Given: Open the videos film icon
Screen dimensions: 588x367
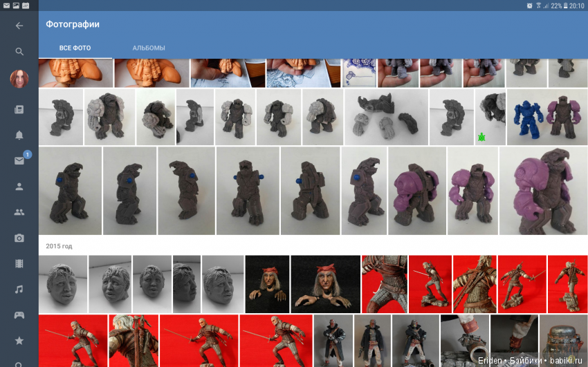Looking at the screenshot, I should [19, 263].
